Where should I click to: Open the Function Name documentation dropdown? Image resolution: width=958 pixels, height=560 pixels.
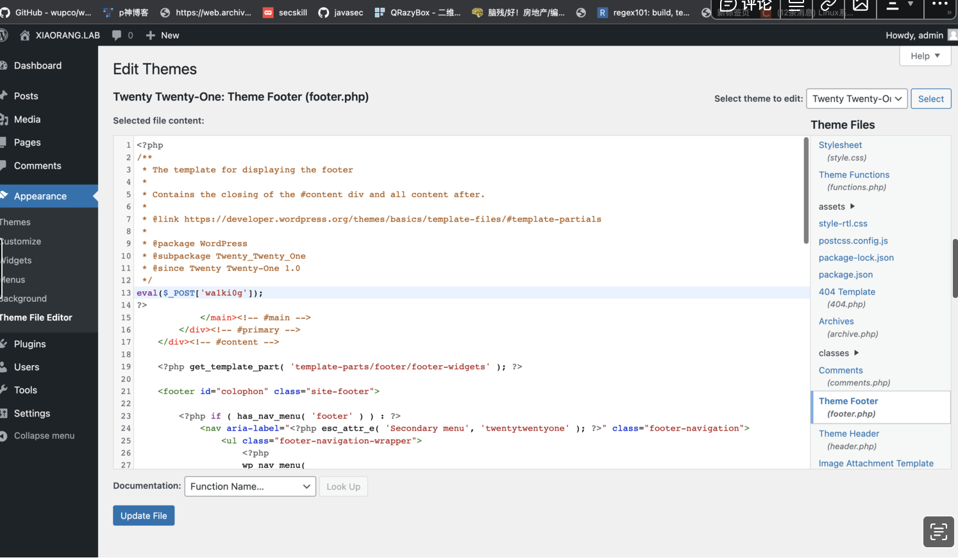point(250,487)
